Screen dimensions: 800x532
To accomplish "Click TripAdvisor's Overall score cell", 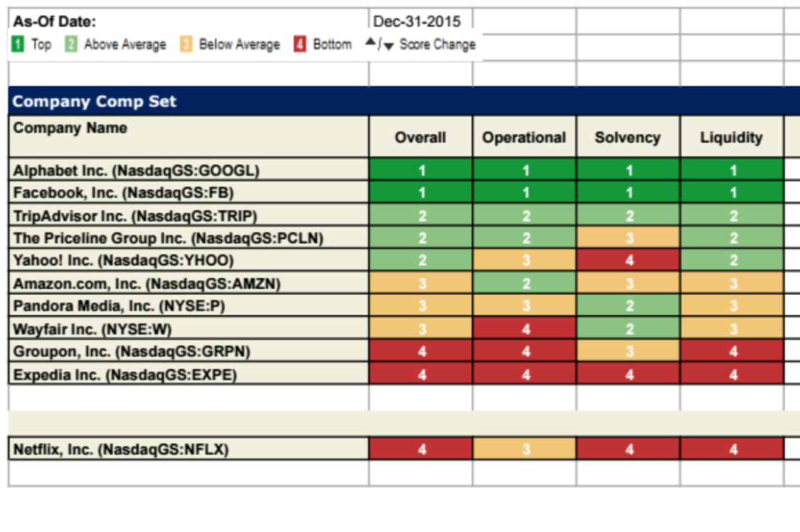I will click(x=421, y=215).
